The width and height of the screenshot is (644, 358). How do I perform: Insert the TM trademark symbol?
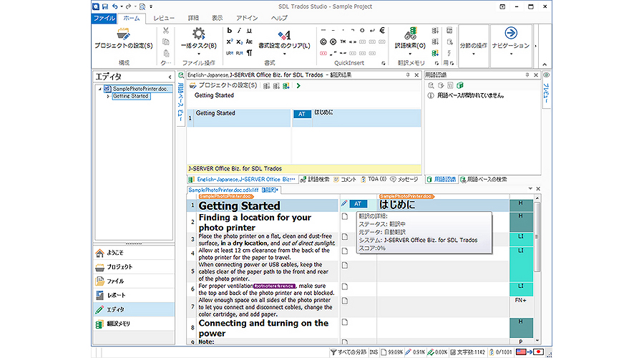pyautogui.click(x=343, y=42)
